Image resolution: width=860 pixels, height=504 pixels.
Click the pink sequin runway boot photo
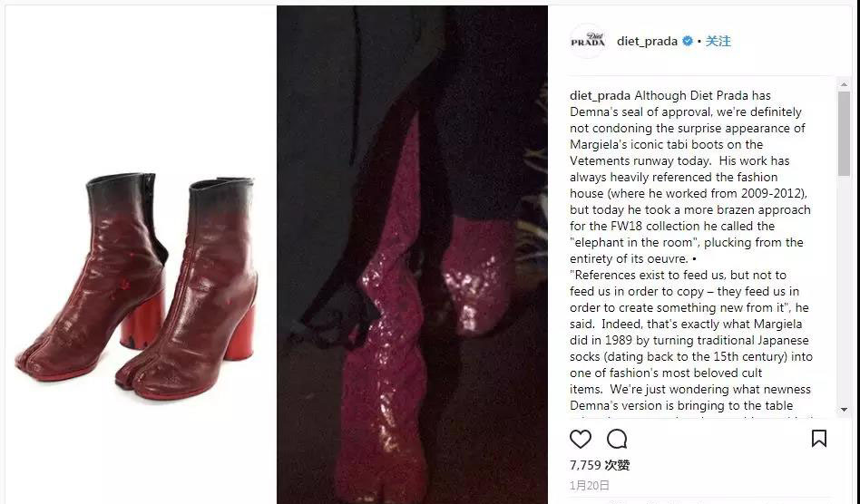tap(412, 255)
